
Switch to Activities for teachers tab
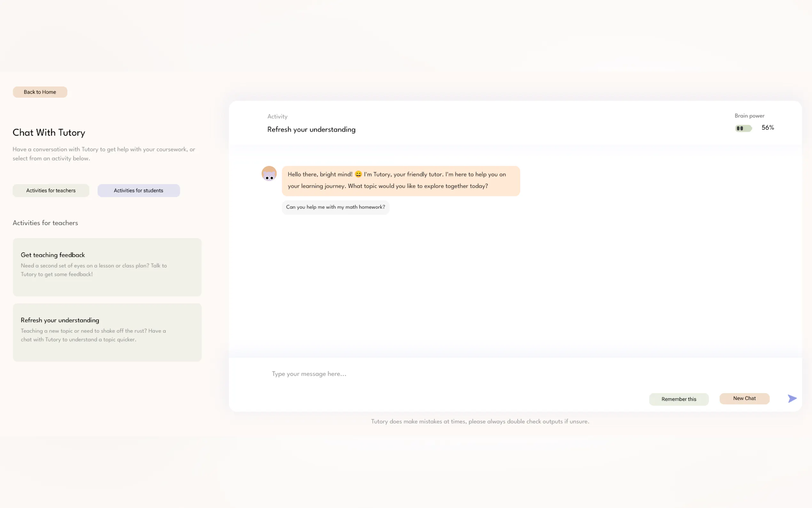coord(51,191)
